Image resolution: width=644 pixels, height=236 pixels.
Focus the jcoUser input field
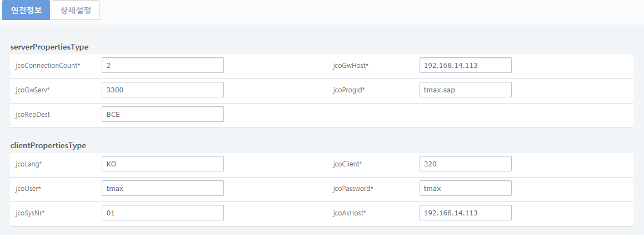coord(163,188)
